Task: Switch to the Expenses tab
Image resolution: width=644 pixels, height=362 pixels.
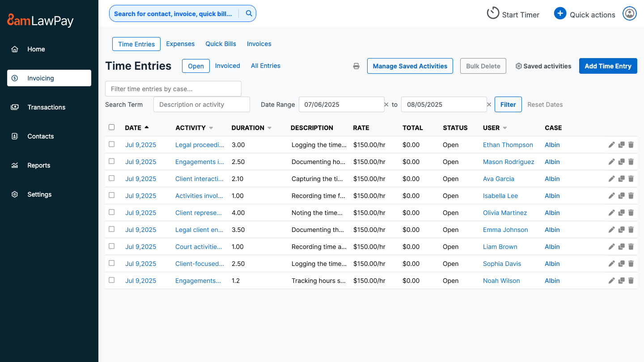Action: tap(180, 44)
